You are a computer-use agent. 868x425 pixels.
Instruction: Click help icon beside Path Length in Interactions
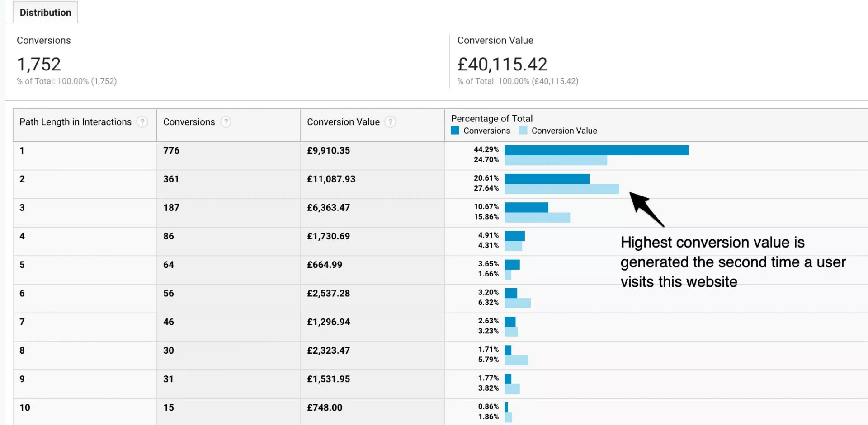pos(142,122)
